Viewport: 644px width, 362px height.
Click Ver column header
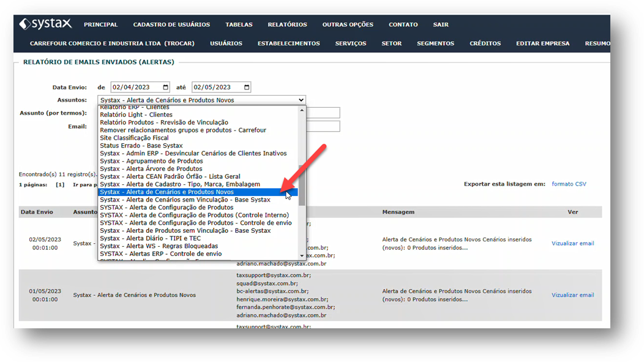pos(572,212)
